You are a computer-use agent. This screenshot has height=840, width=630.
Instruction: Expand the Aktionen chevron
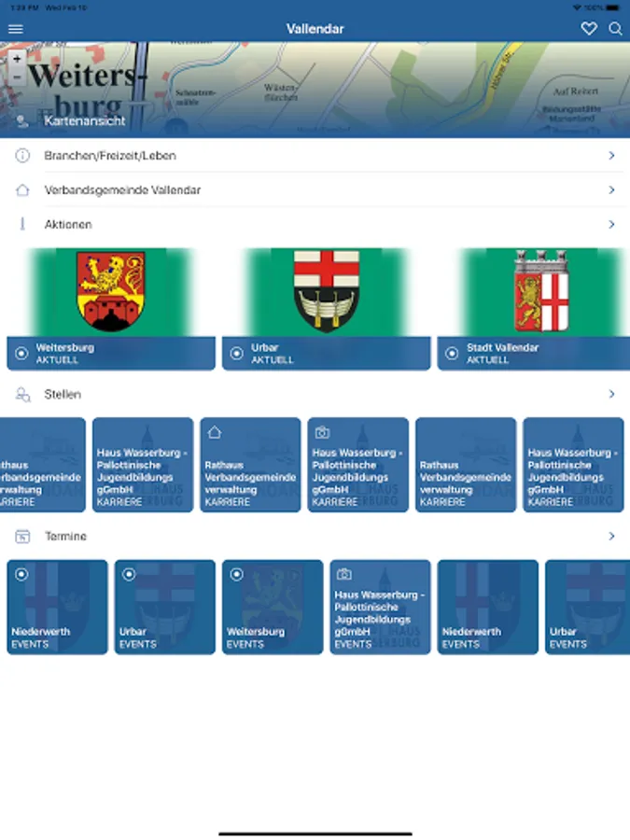611,224
